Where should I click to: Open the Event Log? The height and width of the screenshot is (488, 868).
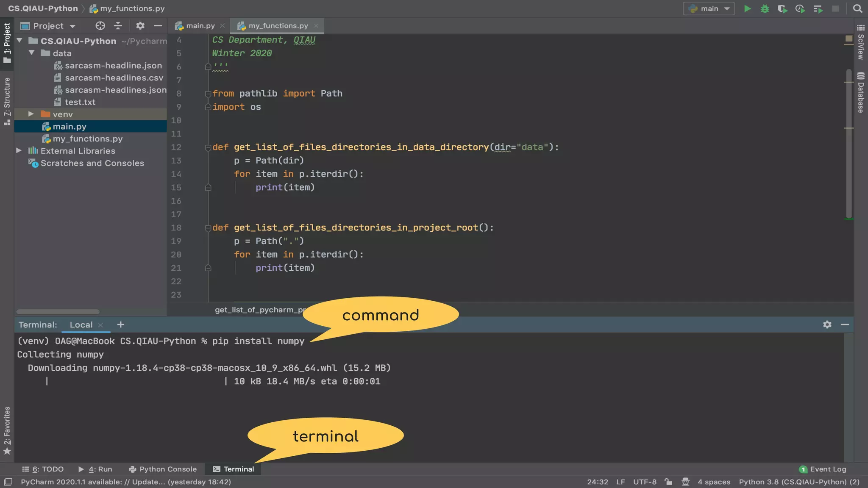point(823,469)
